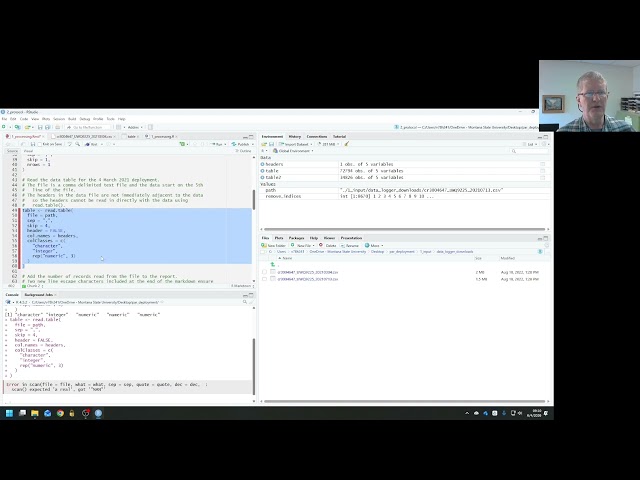
Task: Toggle the Outline button in editor
Action: (x=243, y=151)
